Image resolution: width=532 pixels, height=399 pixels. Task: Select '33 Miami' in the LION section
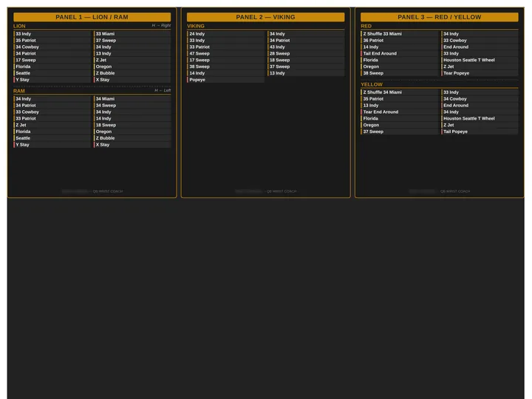[132, 33]
